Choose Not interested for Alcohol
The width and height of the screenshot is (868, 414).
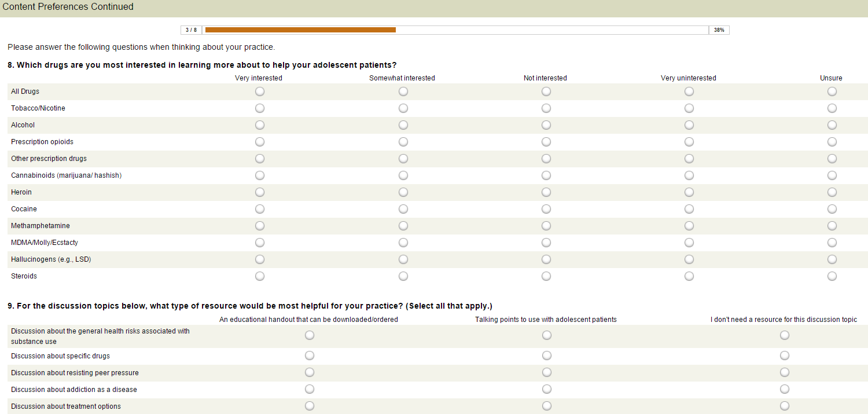[x=546, y=125]
